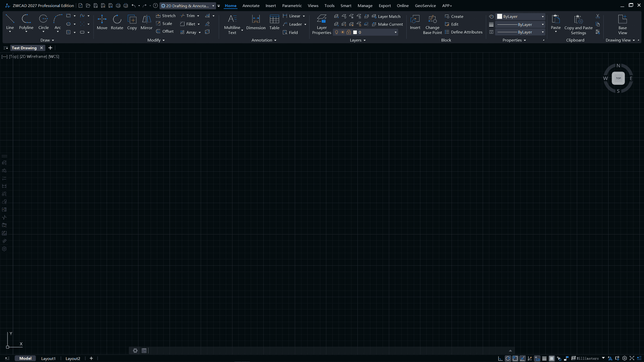Open the Layout1 tab
Viewport: 644px width, 362px height.
click(48, 358)
